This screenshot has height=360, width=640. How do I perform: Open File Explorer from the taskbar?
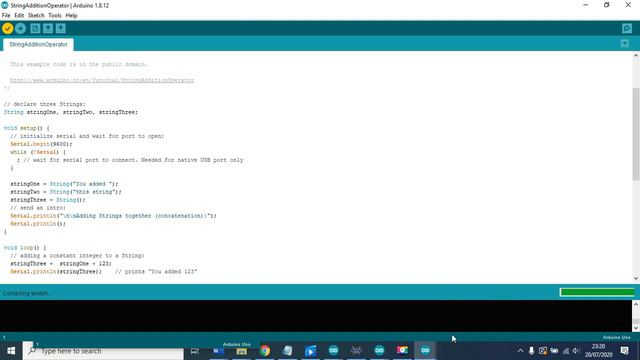point(242,351)
